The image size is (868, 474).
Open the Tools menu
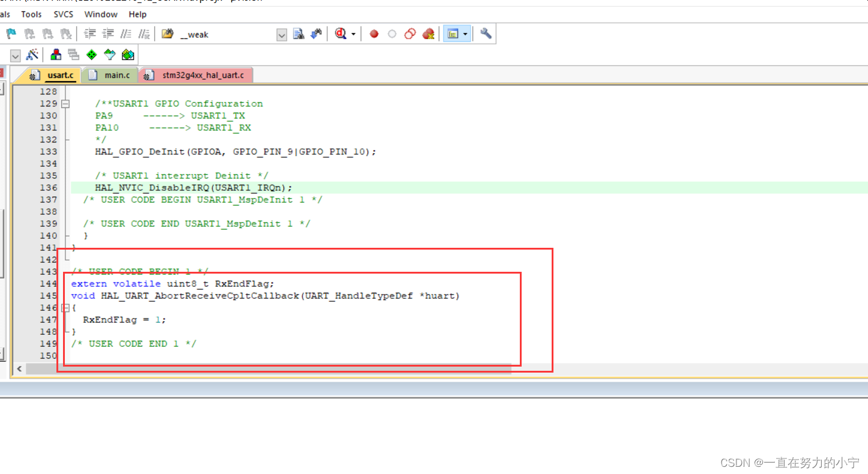pos(31,14)
